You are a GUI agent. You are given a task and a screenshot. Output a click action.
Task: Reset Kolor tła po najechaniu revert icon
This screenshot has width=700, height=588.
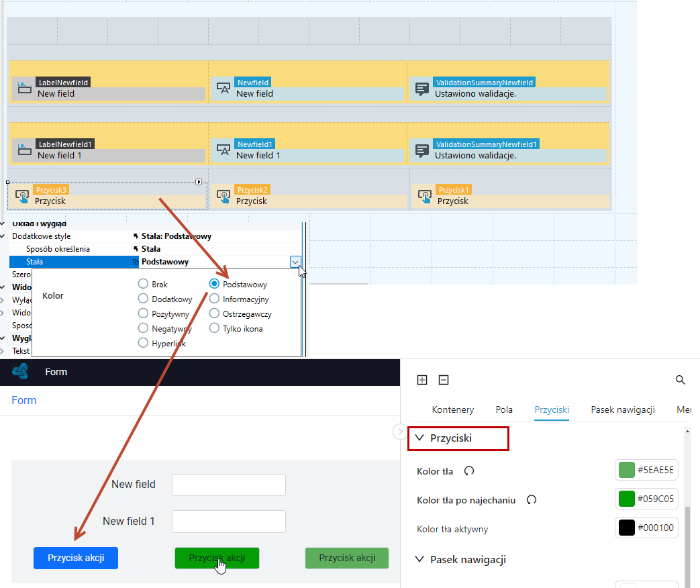point(532,500)
